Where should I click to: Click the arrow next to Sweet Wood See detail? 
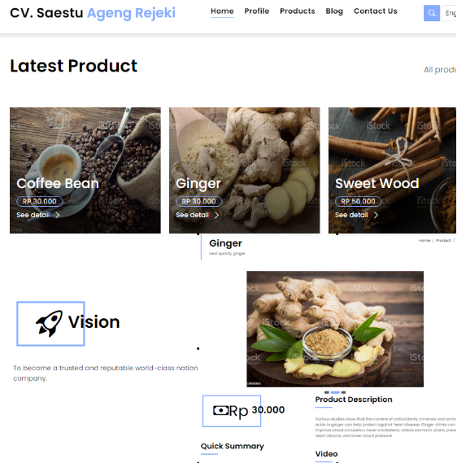coord(376,215)
